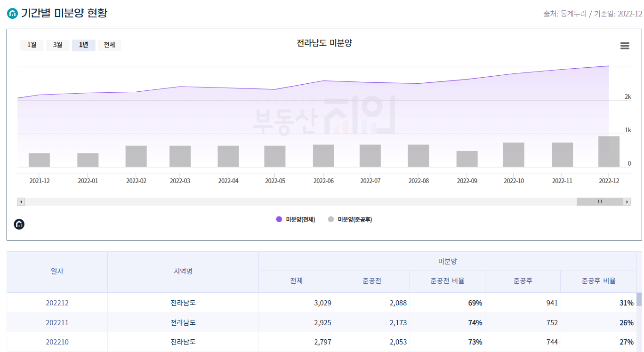Viewport: 644px width, 352px height.
Task: Click 전라남도 in the 202212 row
Action: [183, 303]
